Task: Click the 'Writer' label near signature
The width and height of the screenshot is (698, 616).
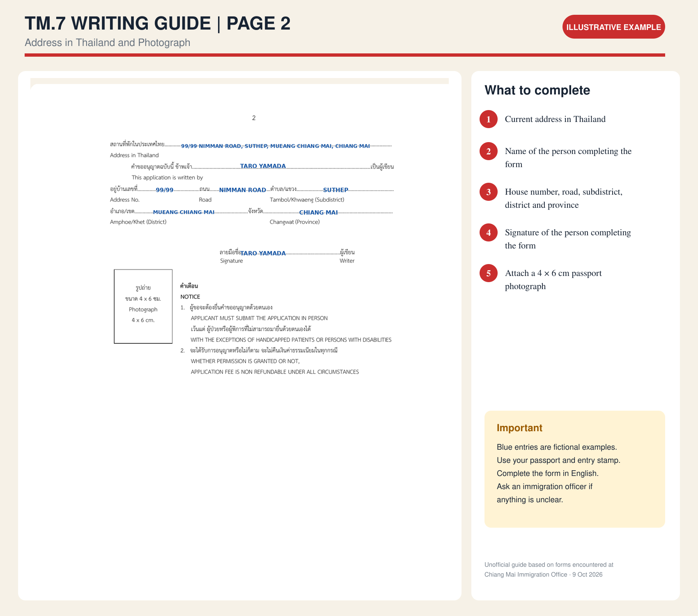Action: (x=347, y=261)
